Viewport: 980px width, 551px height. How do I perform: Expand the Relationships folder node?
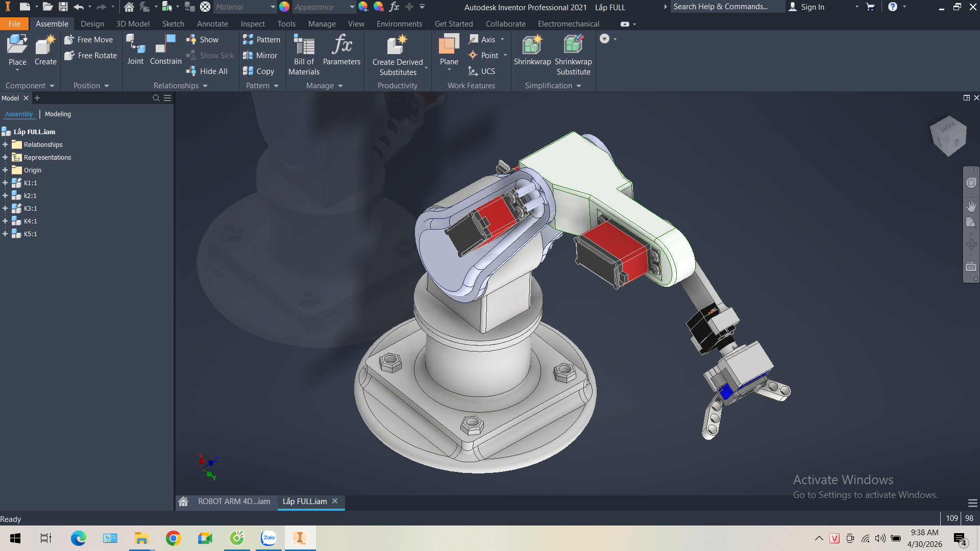click(x=5, y=144)
